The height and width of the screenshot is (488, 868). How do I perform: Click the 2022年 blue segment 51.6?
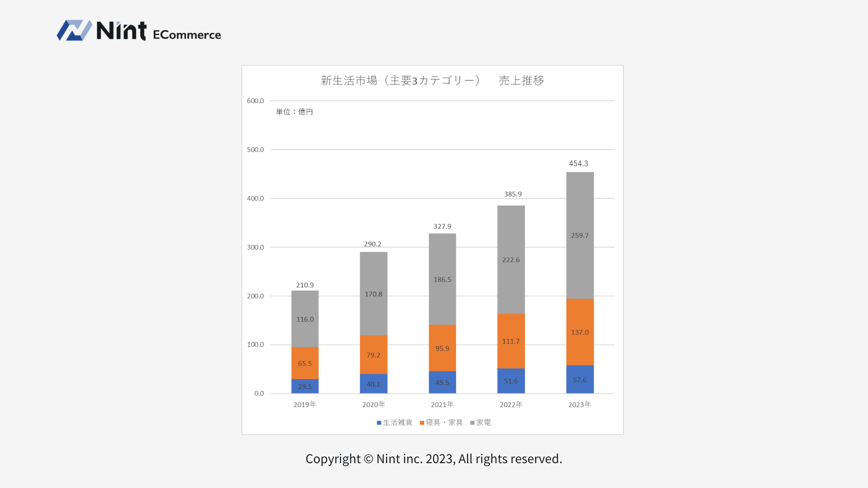click(x=511, y=381)
